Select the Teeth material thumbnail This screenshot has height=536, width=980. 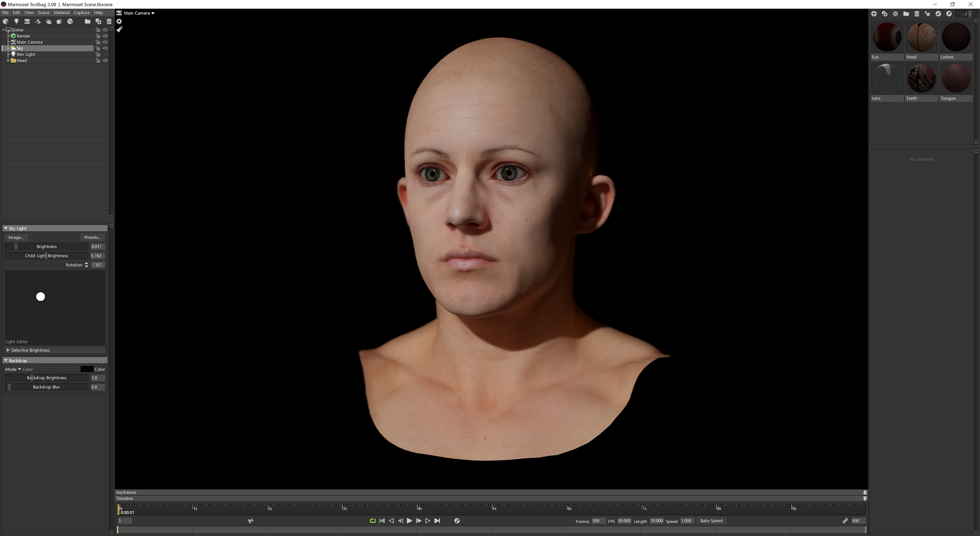[921, 78]
